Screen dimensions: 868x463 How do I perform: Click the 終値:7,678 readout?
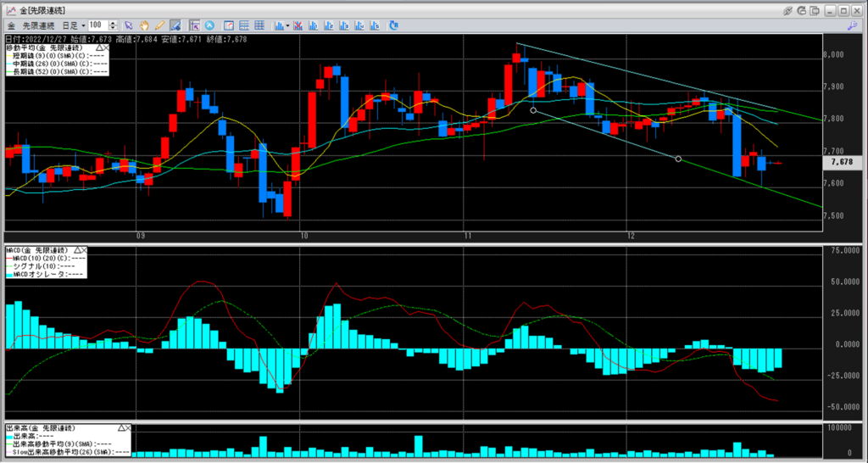click(x=228, y=39)
